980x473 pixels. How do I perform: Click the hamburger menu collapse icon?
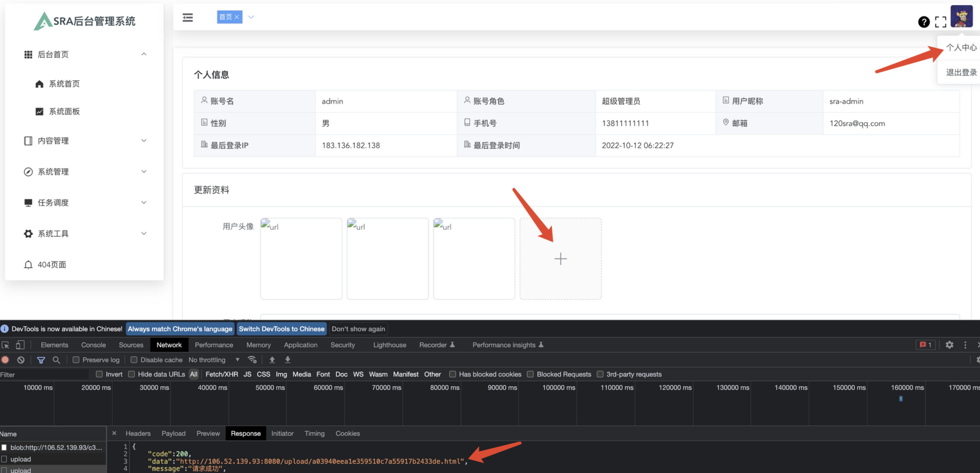187,17
